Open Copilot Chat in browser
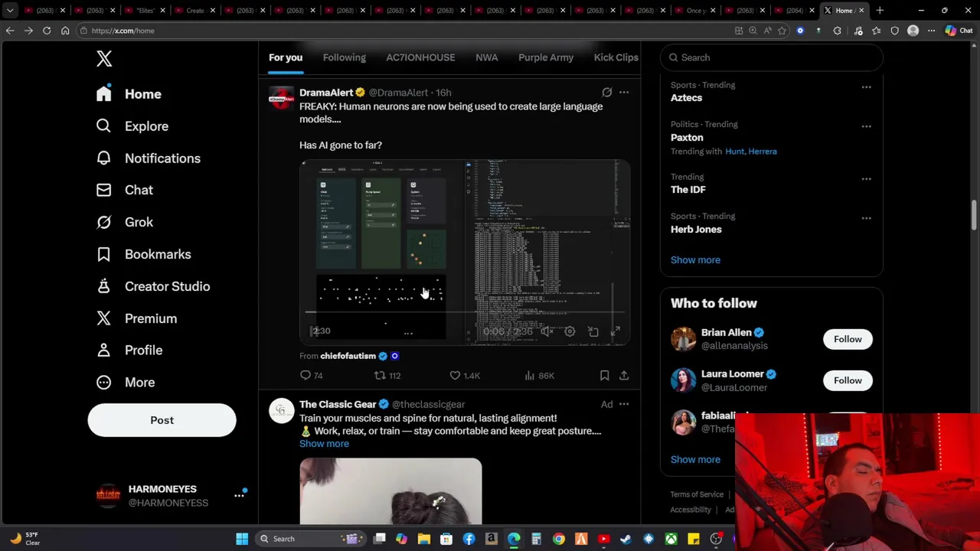 coord(959,31)
